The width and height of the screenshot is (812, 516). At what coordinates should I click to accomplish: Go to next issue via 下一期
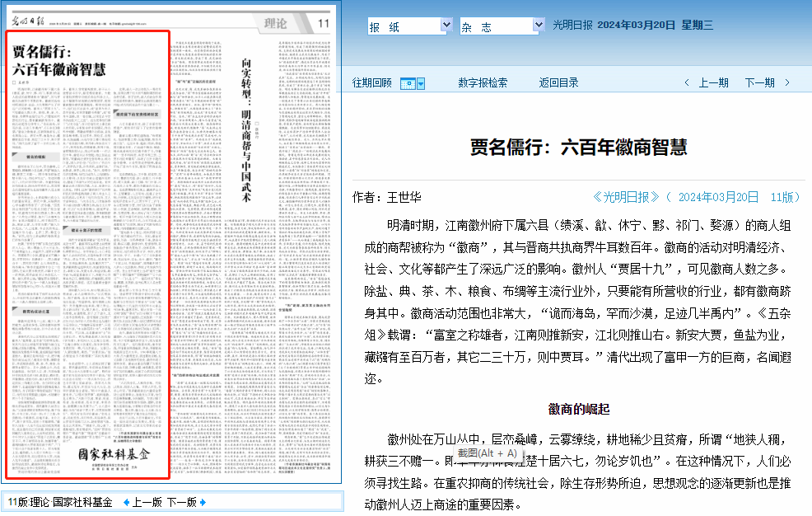(759, 82)
